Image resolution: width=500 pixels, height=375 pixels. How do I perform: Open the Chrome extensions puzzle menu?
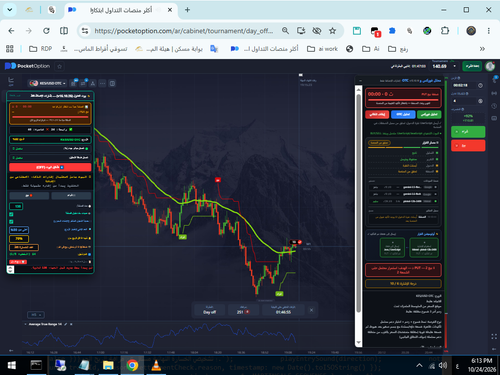tap(445, 31)
